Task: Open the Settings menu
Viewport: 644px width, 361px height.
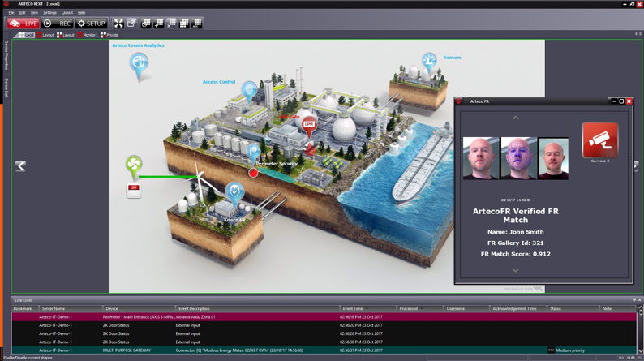Action: coord(49,13)
